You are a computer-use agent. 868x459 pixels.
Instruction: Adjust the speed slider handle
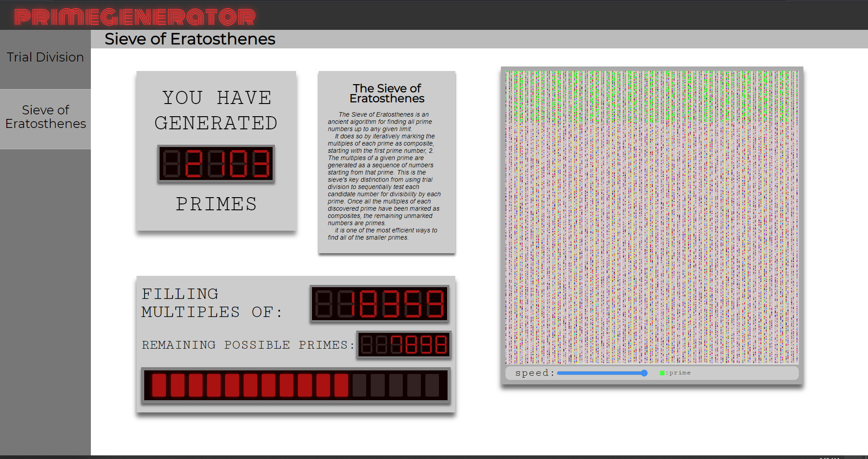pyautogui.click(x=644, y=373)
